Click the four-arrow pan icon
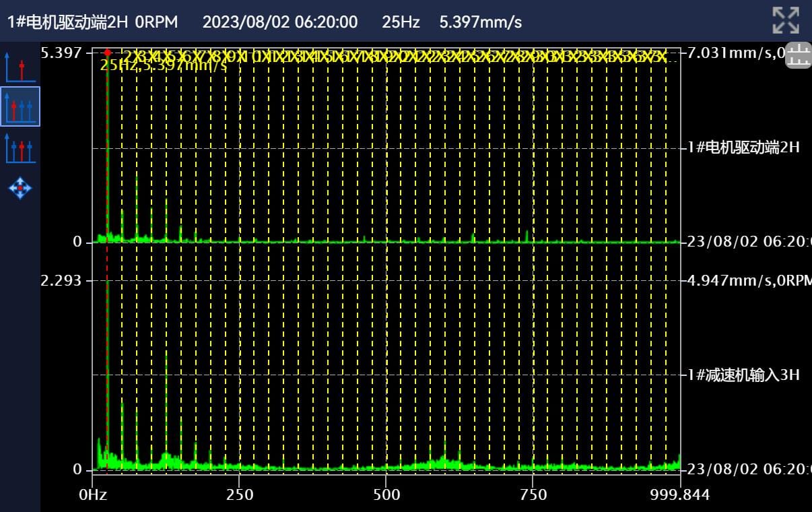Viewport: 812px width, 512px height. tap(20, 187)
